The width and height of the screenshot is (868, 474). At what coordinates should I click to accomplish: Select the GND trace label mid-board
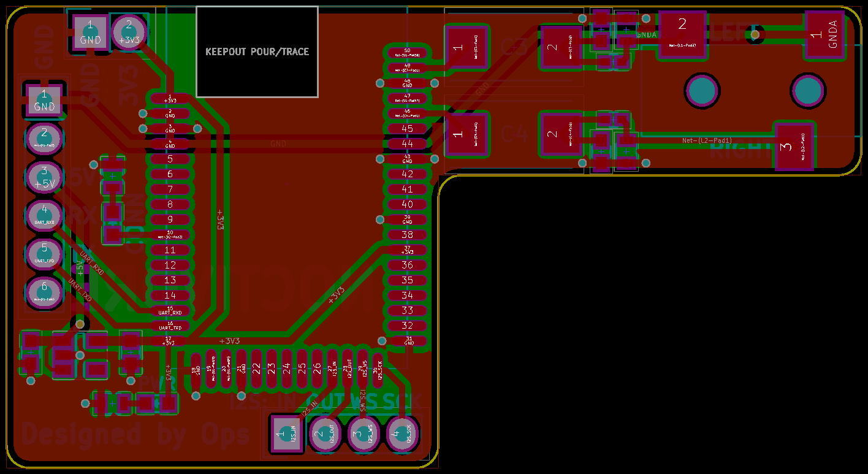278,143
